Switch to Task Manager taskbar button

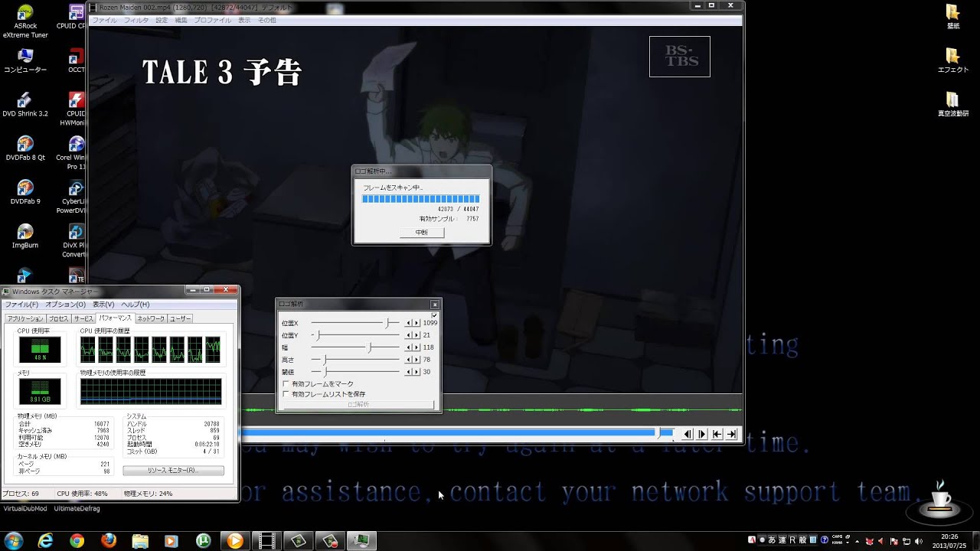(x=361, y=541)
